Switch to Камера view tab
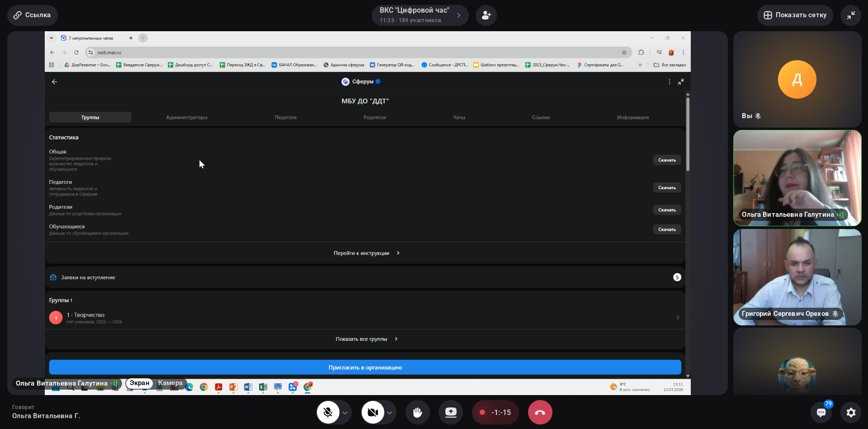 pos(170,383)
